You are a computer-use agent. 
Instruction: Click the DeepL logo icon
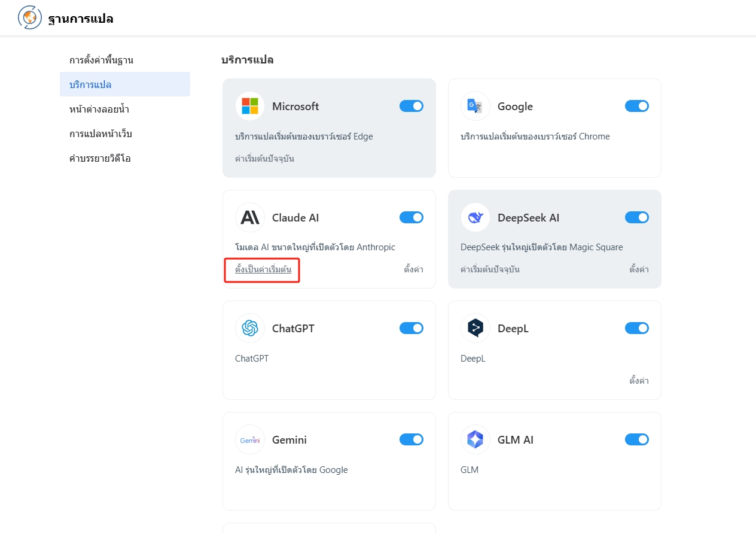click(475, 328)
